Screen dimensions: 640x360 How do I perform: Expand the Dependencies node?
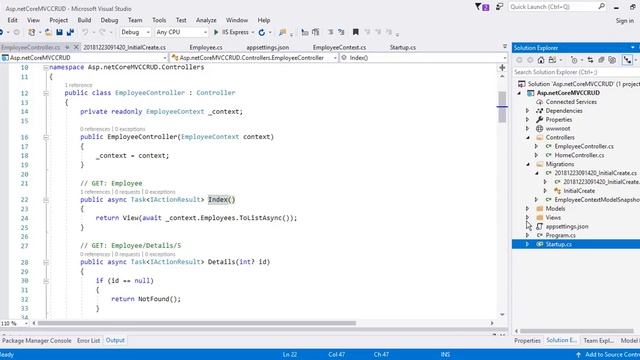click(x=527, y=111)
